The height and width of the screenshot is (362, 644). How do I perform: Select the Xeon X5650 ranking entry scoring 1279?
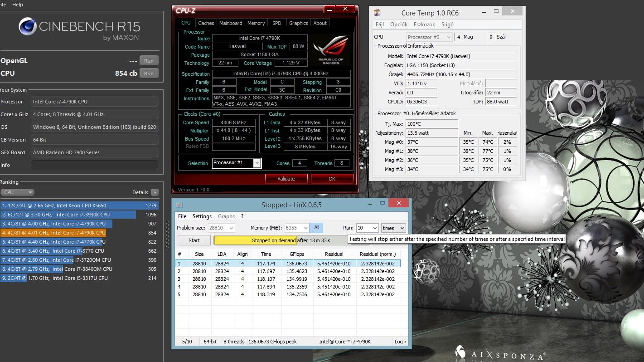tap(79, 205)
